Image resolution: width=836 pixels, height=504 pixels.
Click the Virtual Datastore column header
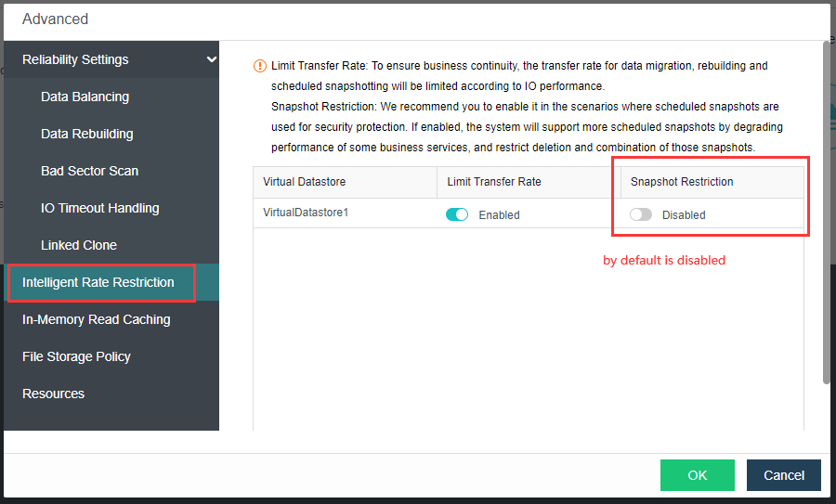tap(304, 182)
